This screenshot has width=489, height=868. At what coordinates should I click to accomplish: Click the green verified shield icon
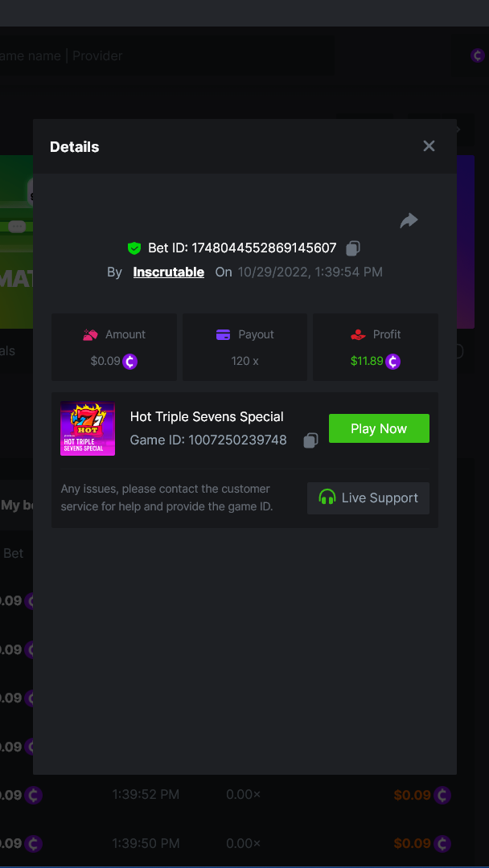click(134, 248)
